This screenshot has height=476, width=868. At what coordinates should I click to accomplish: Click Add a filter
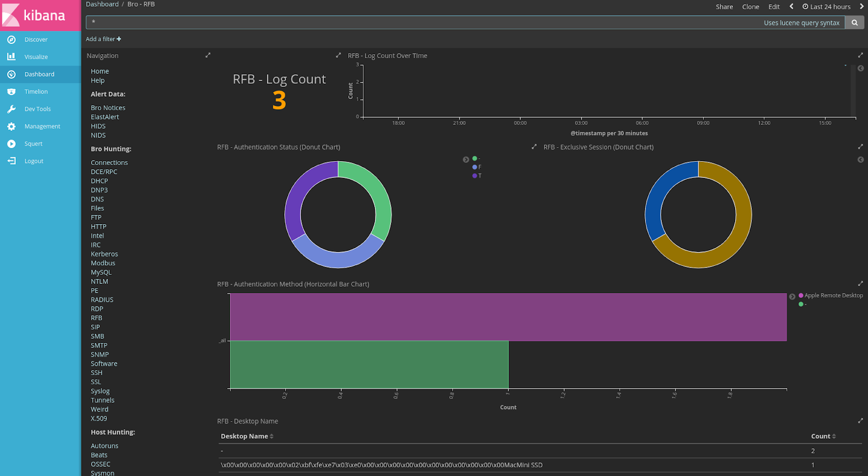[103, 39]
